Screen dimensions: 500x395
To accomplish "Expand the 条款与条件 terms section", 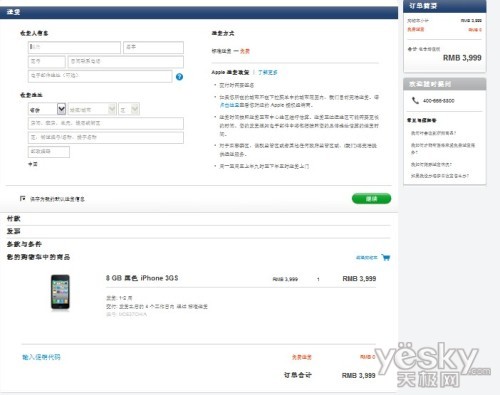I will [x=24, y=244].
